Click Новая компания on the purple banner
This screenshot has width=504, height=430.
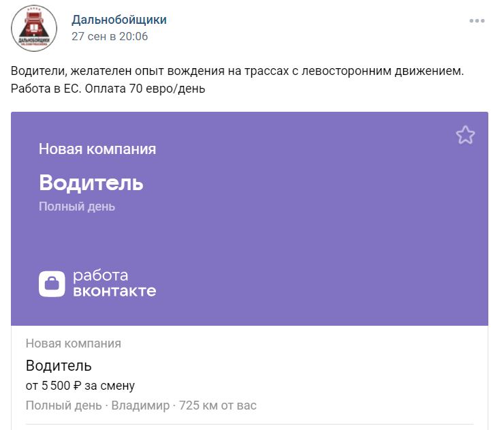coord(97,149)
